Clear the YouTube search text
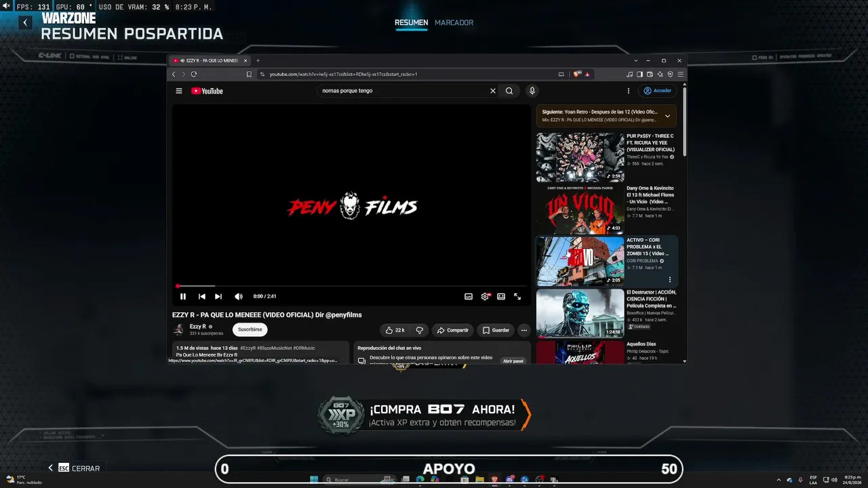868x488 pixels. point(493,91)
